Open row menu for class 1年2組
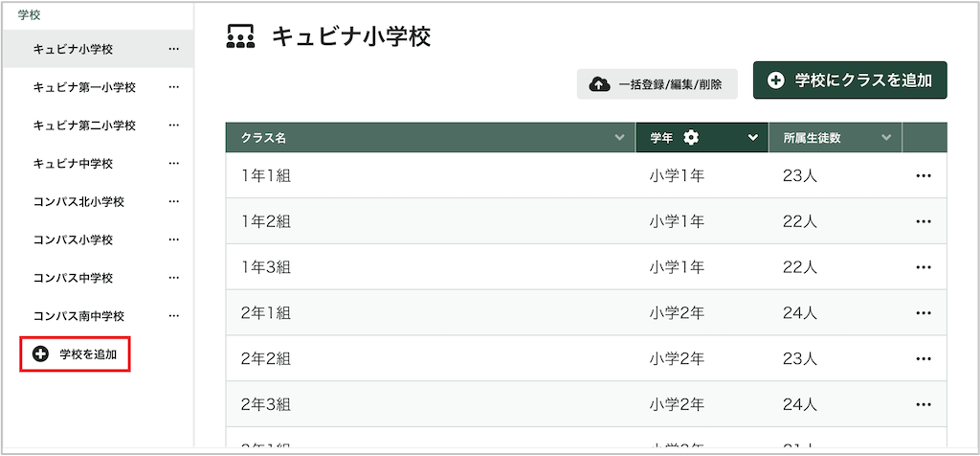The height and width of the screenshot is (456, 980). pos(924,221)
